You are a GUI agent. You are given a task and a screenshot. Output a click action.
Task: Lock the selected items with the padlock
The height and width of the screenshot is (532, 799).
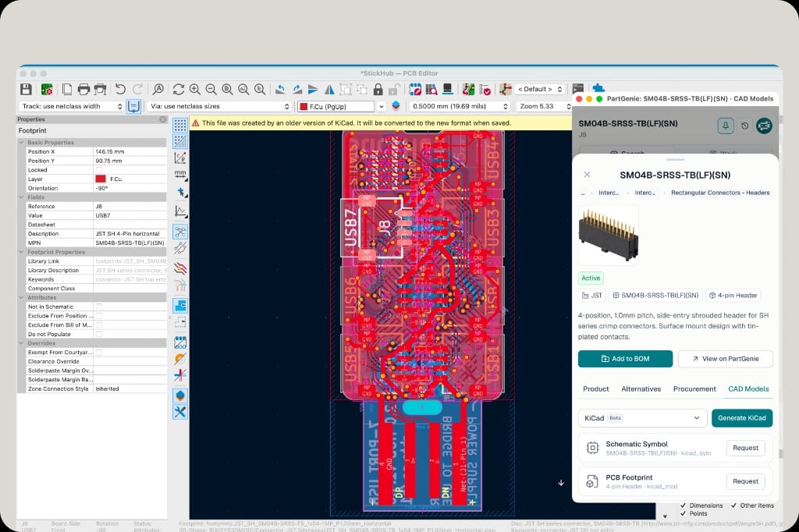coord(378,89)
